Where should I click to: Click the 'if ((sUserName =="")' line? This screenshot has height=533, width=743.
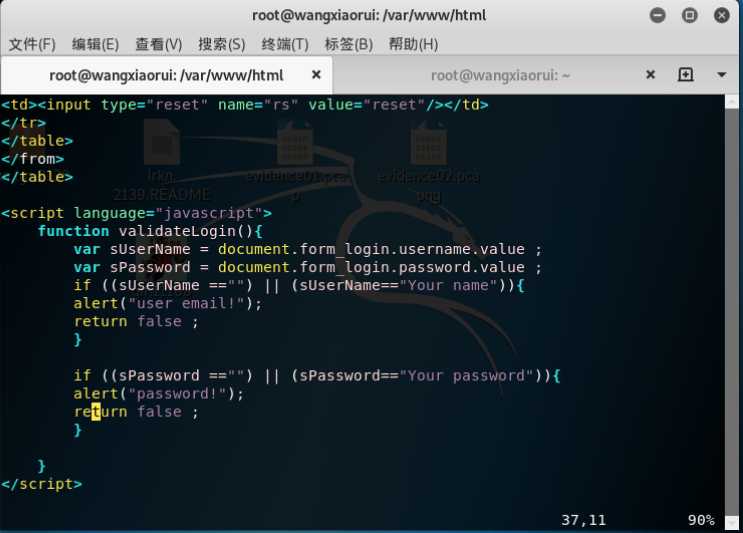click(x=299, y=285)
